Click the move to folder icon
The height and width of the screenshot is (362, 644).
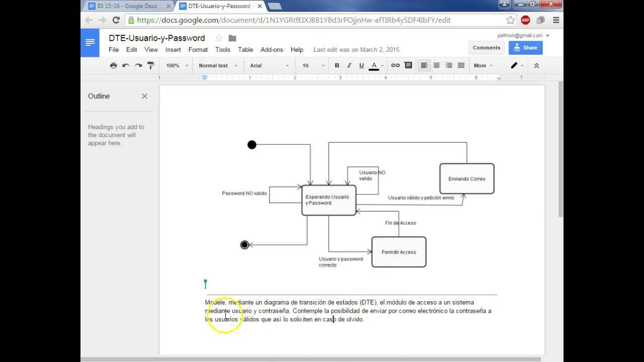click(x=232, y=38)
